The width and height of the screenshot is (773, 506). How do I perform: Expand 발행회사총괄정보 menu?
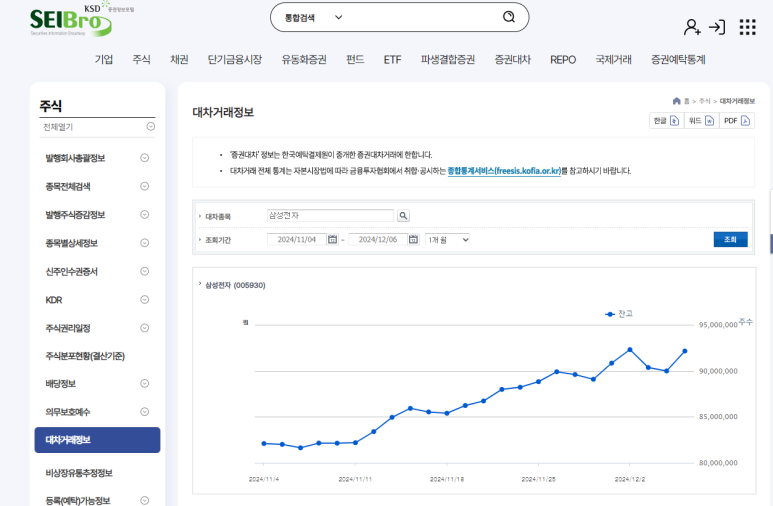click(144, 158)
